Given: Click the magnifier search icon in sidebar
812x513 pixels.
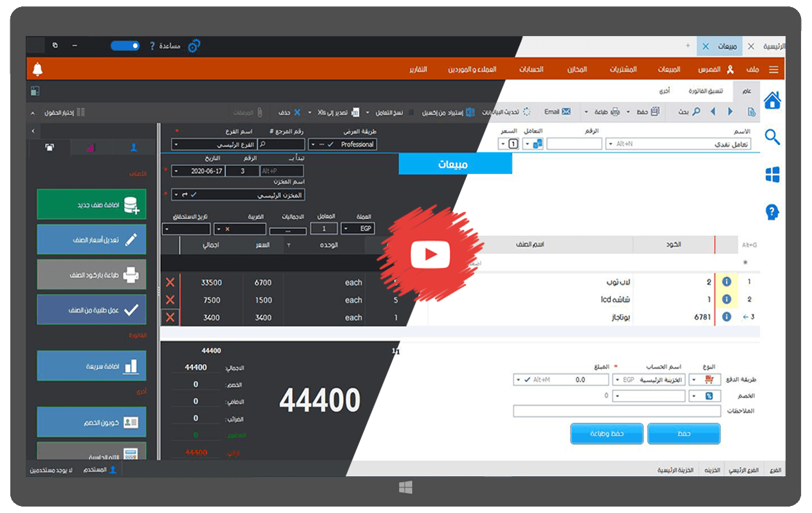Looking at the screenshot, I should 772,136.
